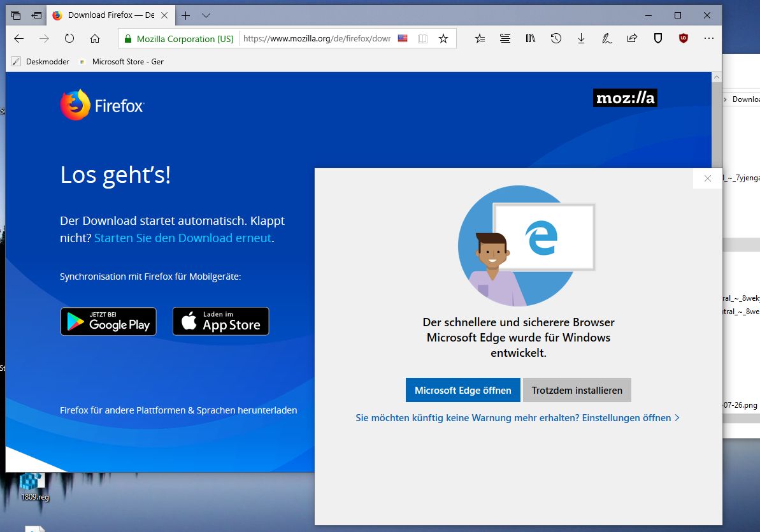This screenshot has height=532, width=760.
Task: Click the moz://a logo
Action: (x=625, y=98)
